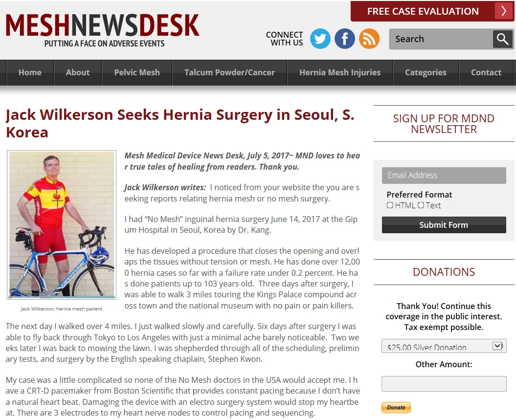Open the Categories menu

click(426, 72)
